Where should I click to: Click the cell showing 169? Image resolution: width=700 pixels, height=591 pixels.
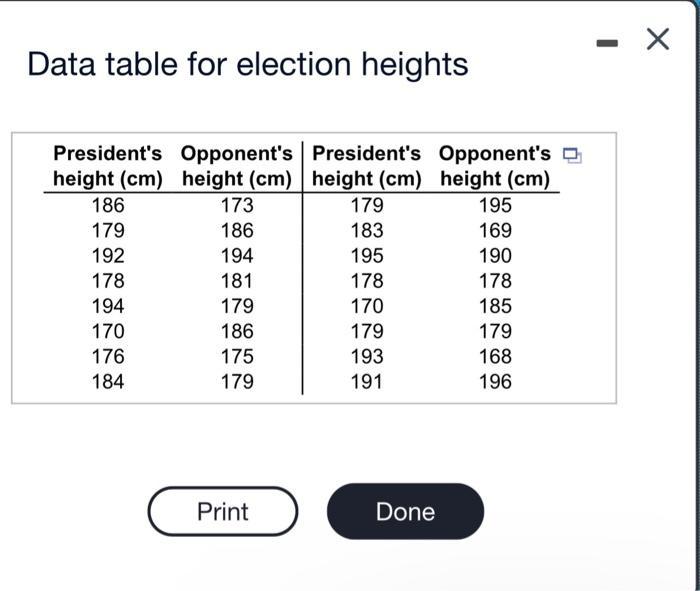point(495,231)
